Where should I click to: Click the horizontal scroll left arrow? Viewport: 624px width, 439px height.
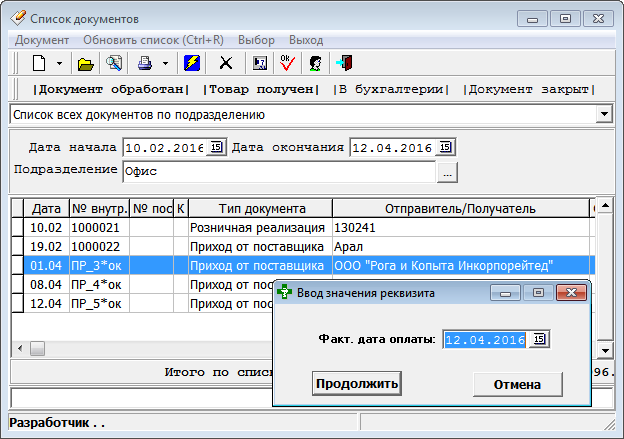click(20, 349)
